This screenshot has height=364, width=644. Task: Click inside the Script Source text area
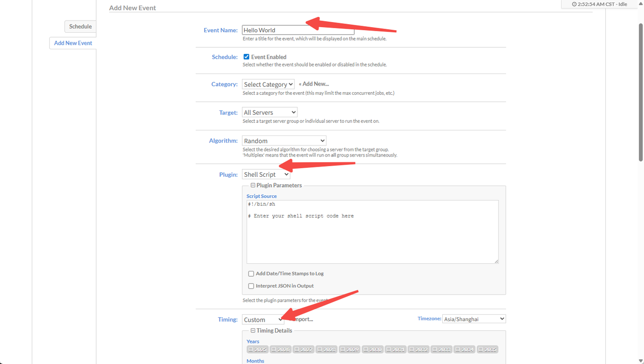coord(372,232)
